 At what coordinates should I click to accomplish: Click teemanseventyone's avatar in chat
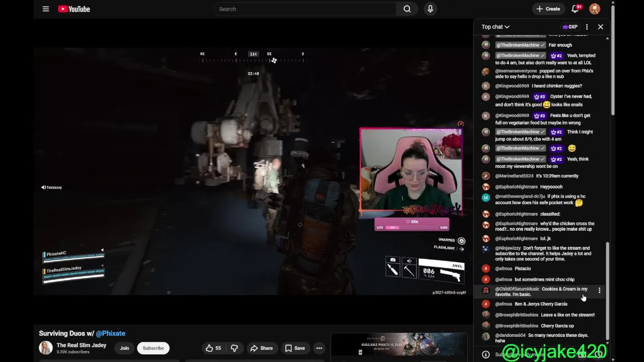point(486,72)
